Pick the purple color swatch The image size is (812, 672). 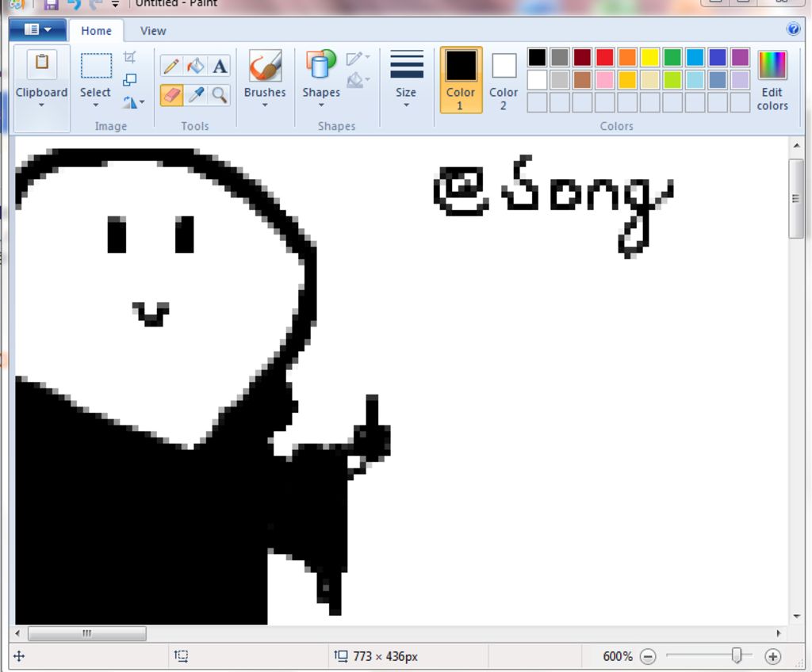[x=740, y=57]
